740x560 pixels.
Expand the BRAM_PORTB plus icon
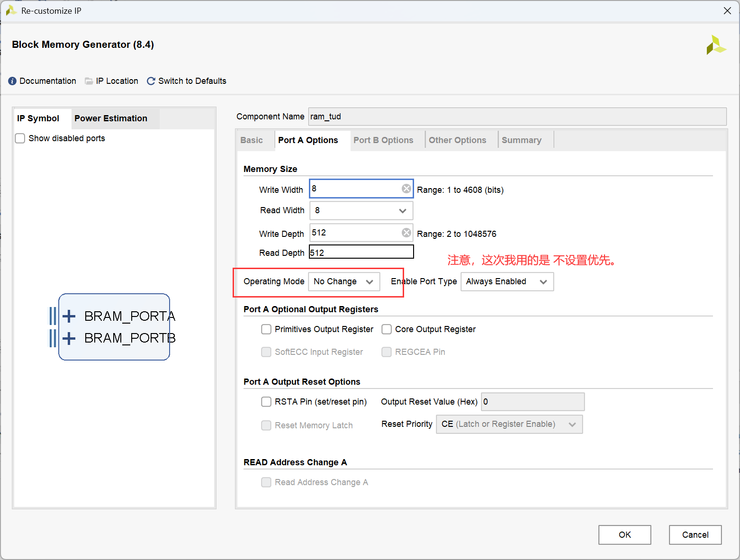(69, 338)
